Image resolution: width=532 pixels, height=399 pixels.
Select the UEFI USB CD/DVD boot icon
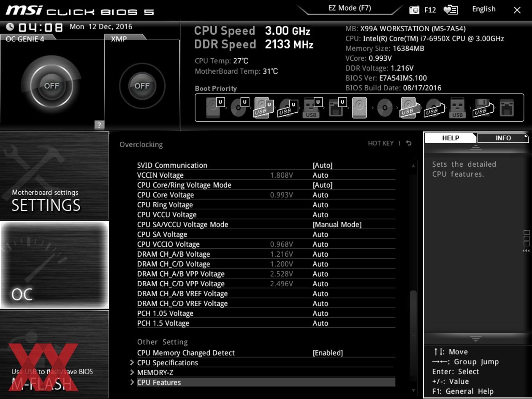(288, 108)
